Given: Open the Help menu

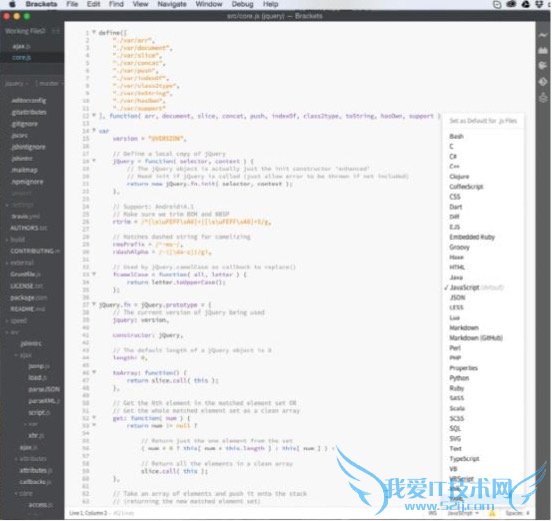Looking at the screenshot, I should 270,4.
